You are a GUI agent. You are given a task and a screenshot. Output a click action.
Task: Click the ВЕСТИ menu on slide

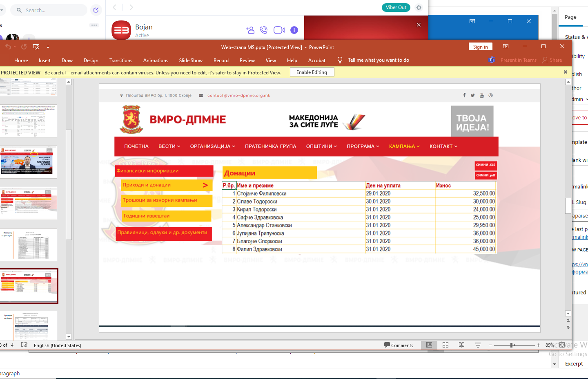pos(169,146)
